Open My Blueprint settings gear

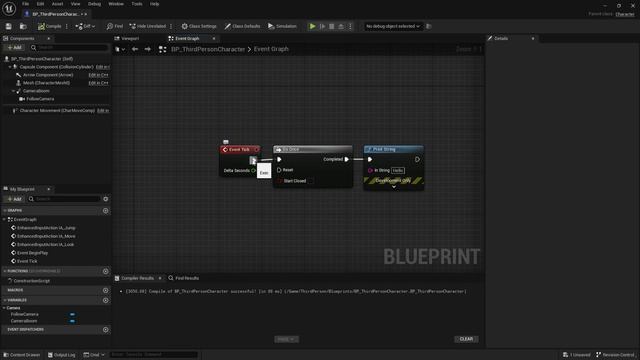tap(106, 199)
